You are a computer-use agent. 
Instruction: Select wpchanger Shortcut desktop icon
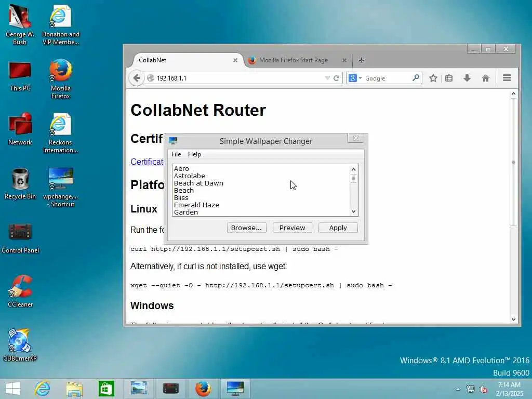click(x=60, y=187)
